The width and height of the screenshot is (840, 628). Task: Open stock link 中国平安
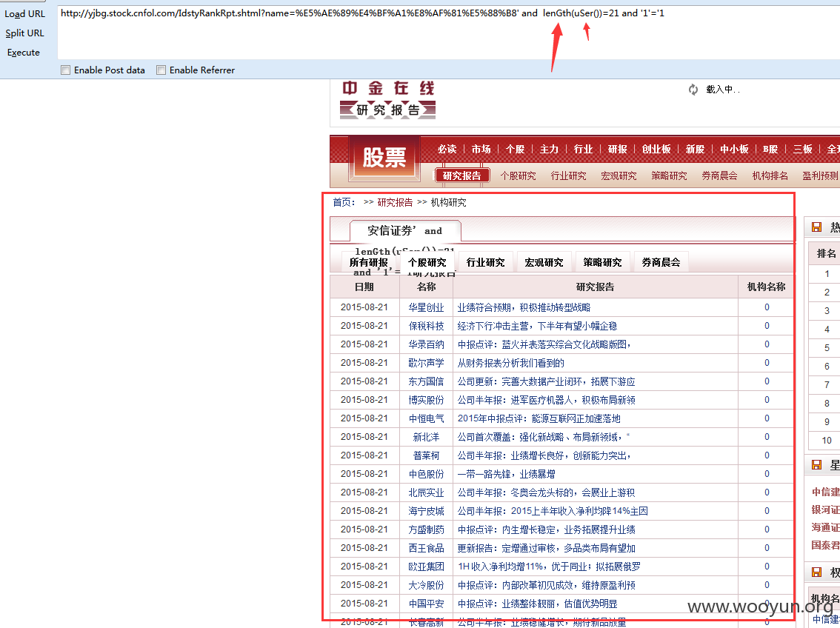tap(427, 604)
